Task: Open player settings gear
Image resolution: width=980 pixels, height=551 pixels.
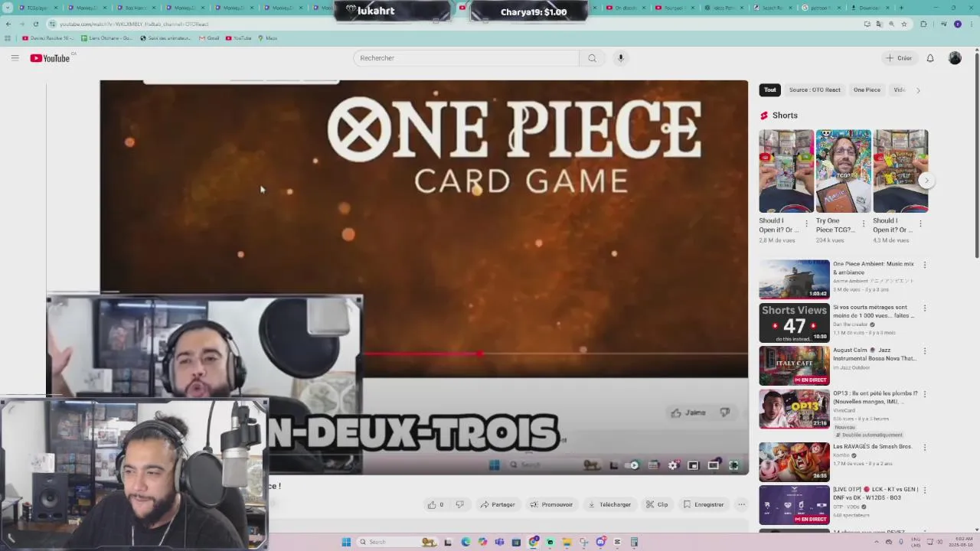Action: pyautogui.click(x=673, y=465)
